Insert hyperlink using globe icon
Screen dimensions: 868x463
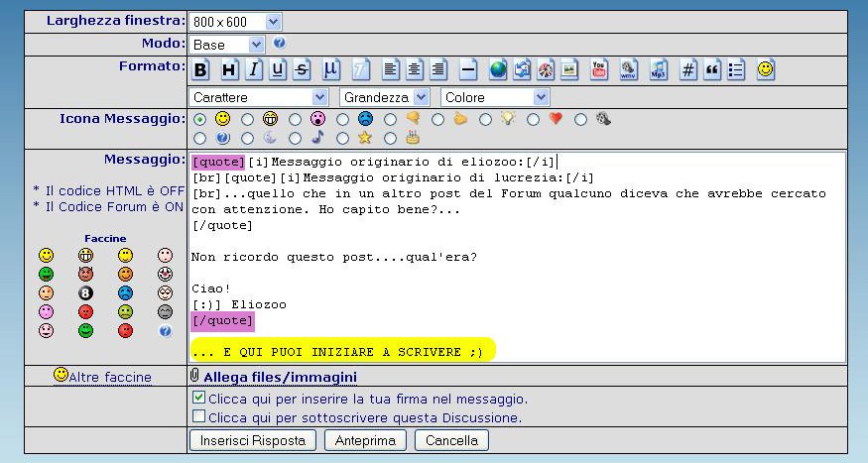click(498, 69)
